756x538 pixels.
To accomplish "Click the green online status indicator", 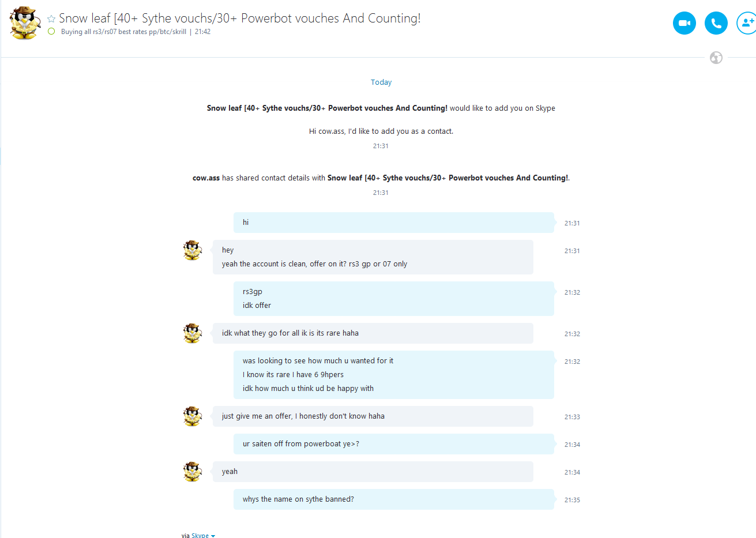I will [x=51, y=32].
